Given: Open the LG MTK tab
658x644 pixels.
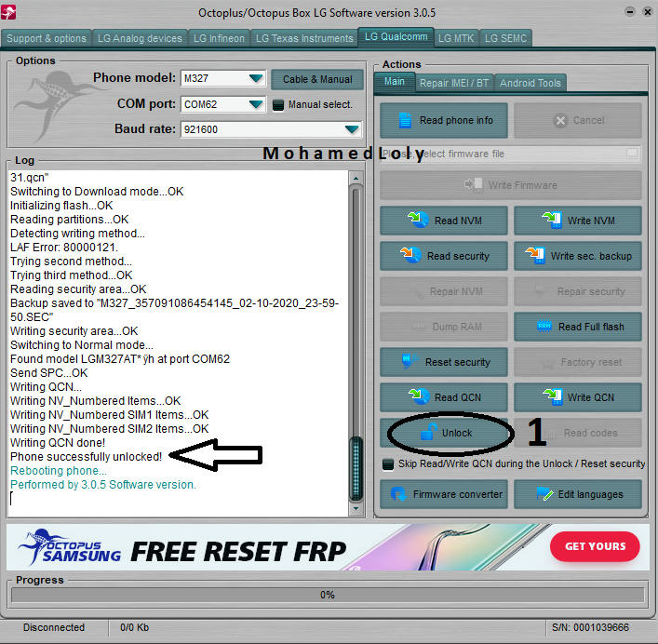Looking at the screenshot, I should pos(456,38).
